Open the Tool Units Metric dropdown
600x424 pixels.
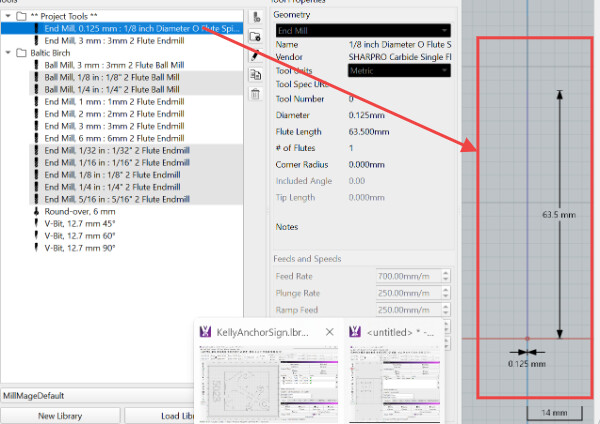pyautogui.click(x=399, y=71)
